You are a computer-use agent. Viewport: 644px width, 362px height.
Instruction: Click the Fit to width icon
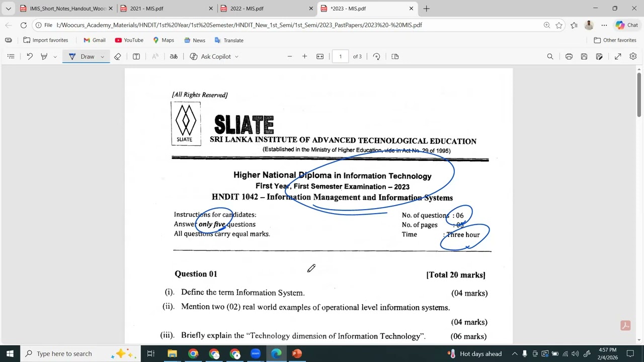pos(320,56)
